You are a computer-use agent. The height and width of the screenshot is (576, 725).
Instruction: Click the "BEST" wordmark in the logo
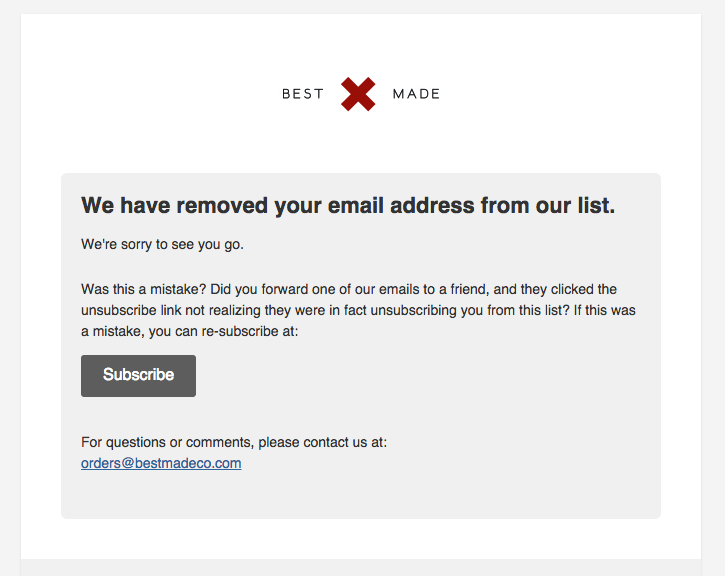pos(303,94)
